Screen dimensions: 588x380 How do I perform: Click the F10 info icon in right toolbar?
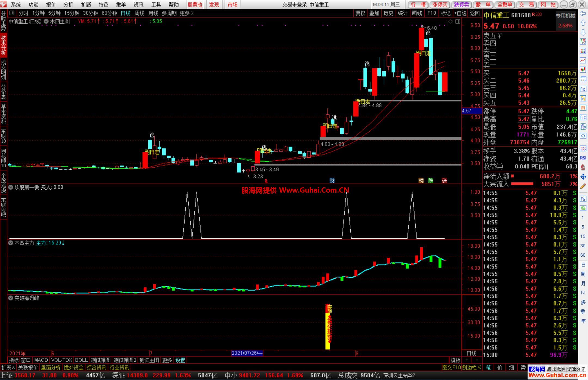tap(583, 89)
